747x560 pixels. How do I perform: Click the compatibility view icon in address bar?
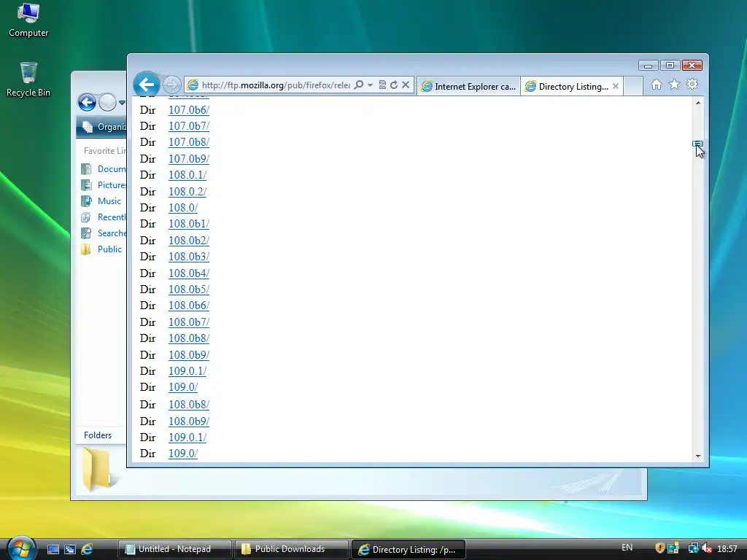point(382,85)
